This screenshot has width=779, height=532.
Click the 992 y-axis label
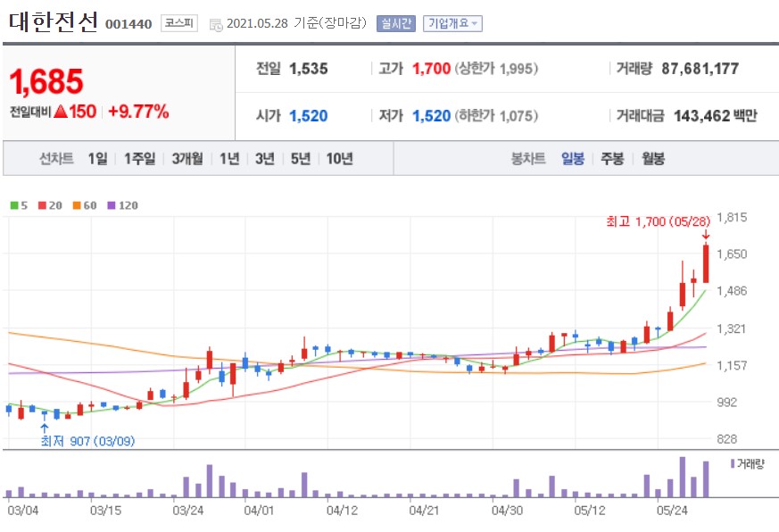727,403
